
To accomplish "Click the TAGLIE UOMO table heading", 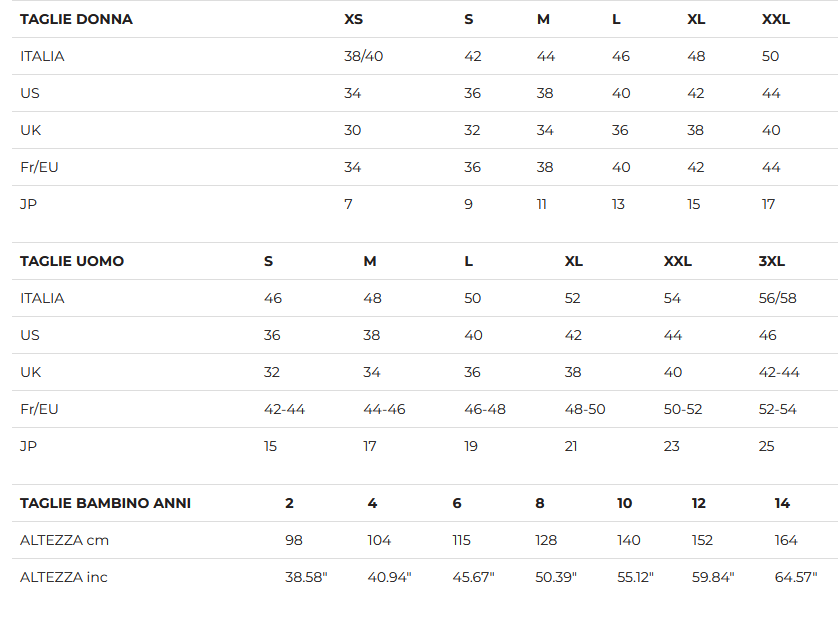I will click(x=72, y=261).
